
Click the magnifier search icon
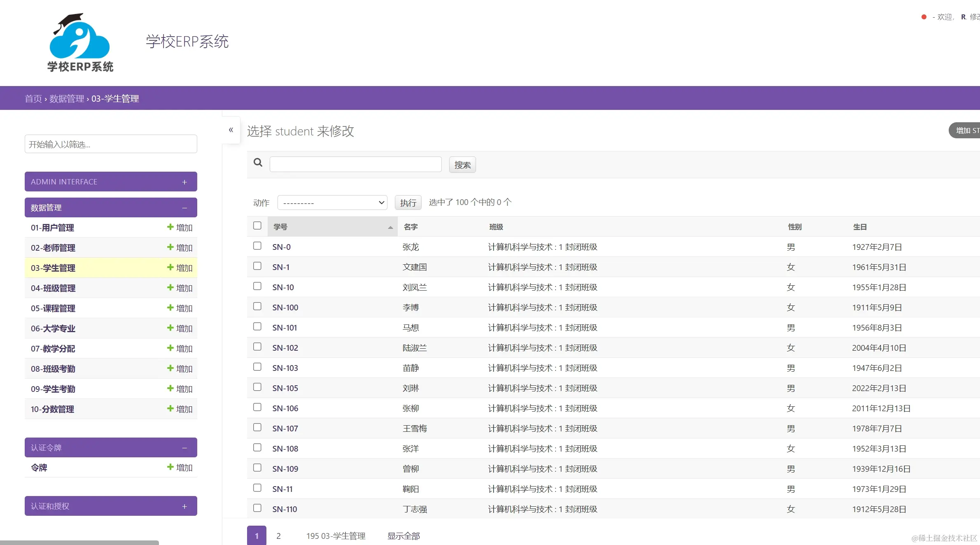click(x=258, y=163)
